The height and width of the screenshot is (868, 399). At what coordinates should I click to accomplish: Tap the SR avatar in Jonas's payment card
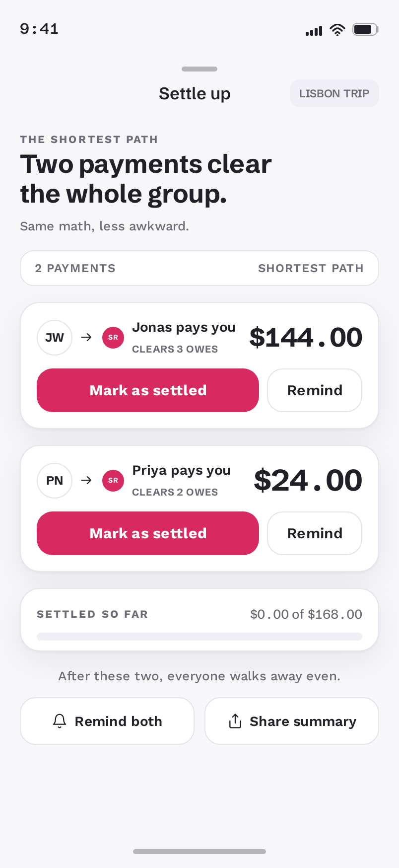click(113, 338)
